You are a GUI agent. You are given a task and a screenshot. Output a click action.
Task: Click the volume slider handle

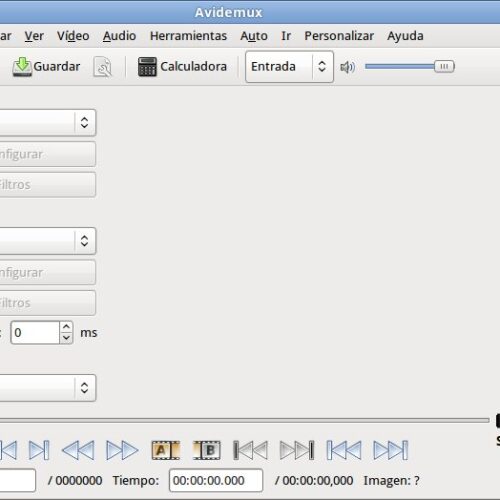pyautogui.click(x=444, y=66)
